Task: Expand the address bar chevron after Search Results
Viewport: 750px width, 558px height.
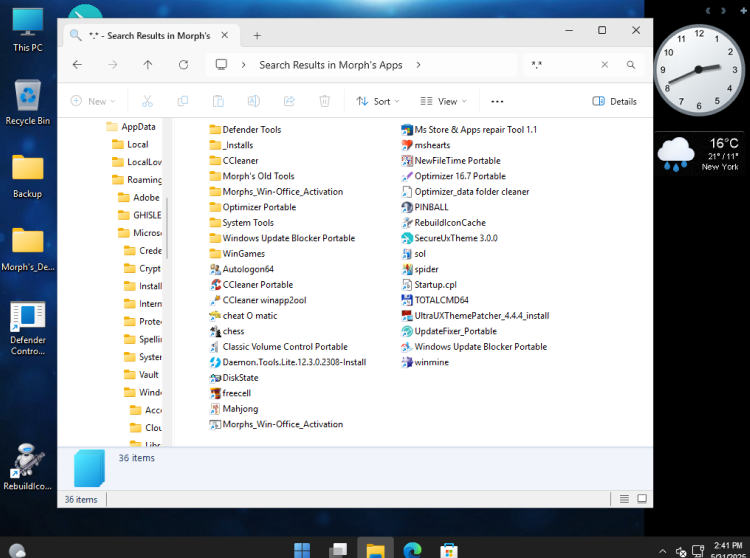Action: point(419,65)
